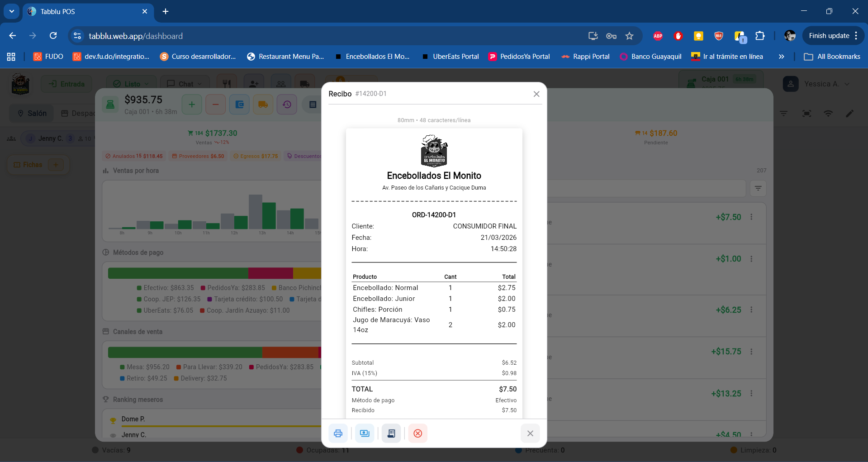Click the red circled X cancel icon
This screenshot has height=462, width=868.
tap(418, 433)
